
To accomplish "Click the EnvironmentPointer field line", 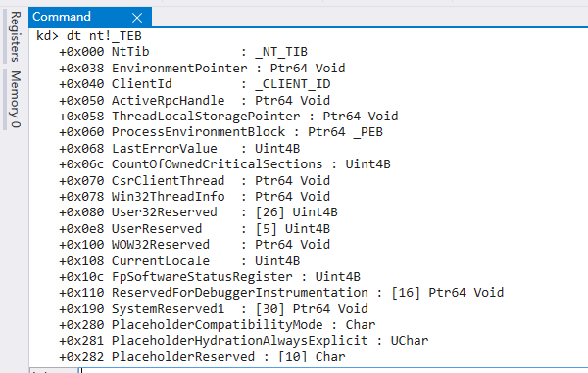I will pyautogui.click(x=202, y=69).
